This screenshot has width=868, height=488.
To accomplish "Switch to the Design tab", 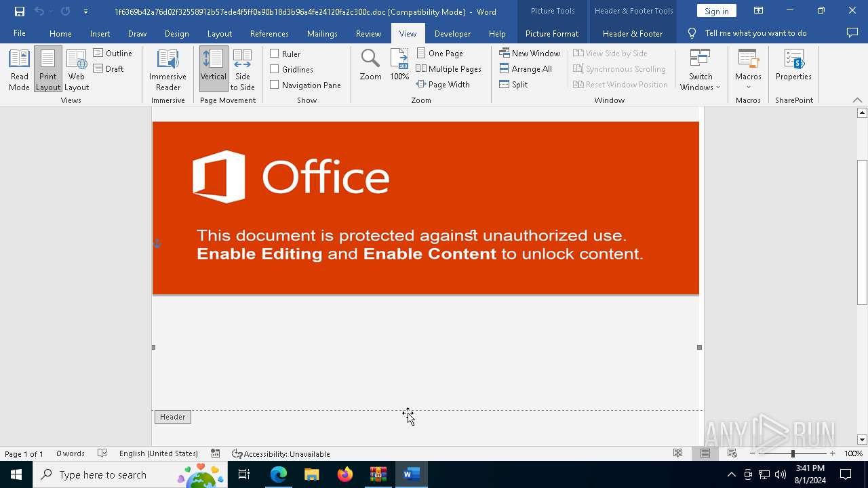I will click(x=177, y=33).
